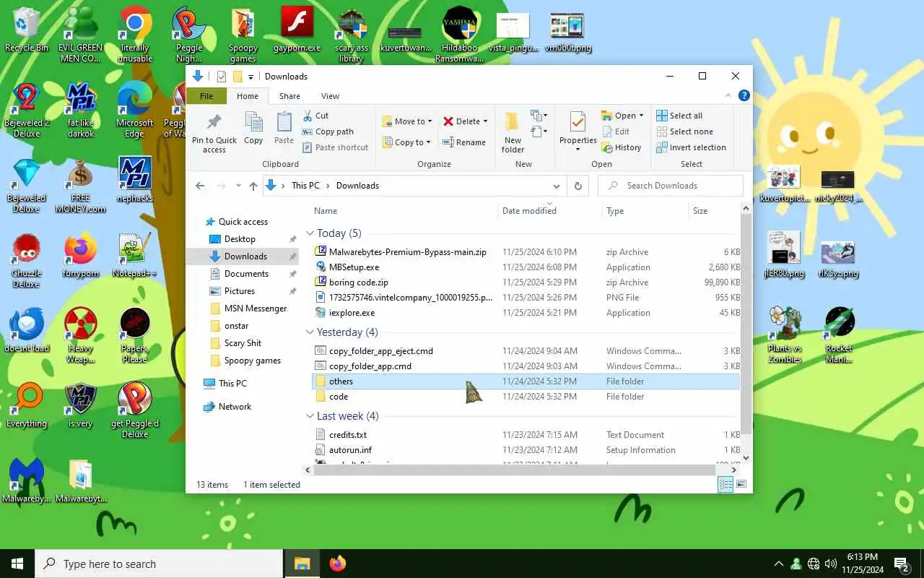Open the Properties checkmark icon in the ribbon

pos(577,121)
